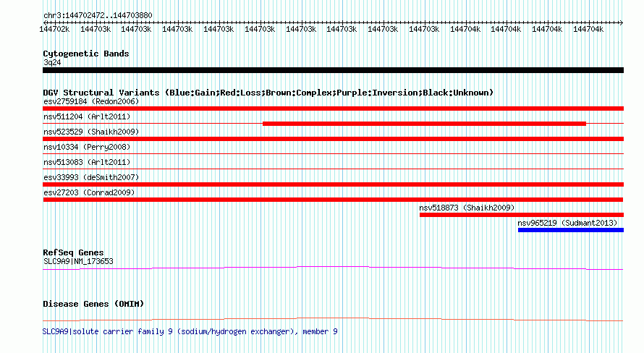This screenshot has height=353, width=644.
Task: Open variant nsv513083 (Arlt2011) label
Action: (87, 162)
